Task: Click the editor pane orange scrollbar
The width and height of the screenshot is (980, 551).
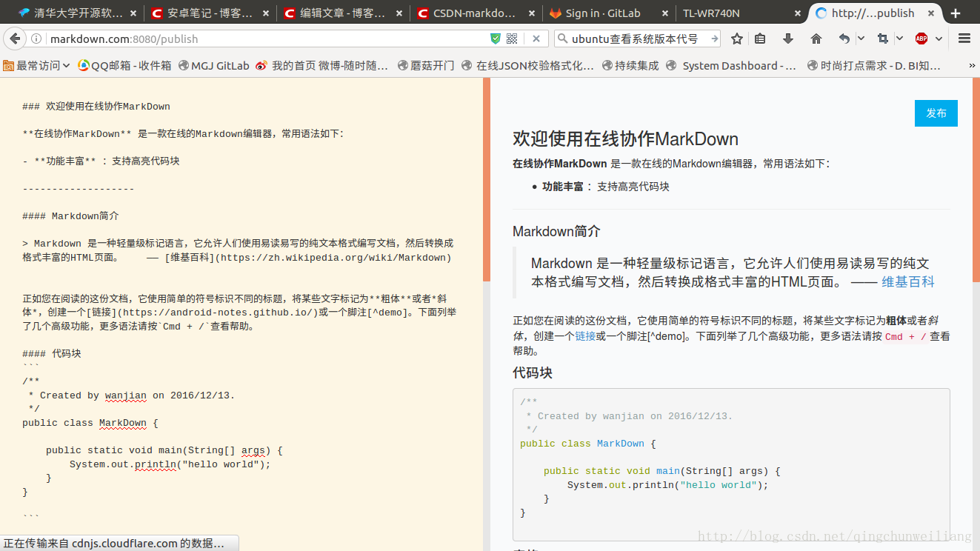Action: click(x=487, y=179)
